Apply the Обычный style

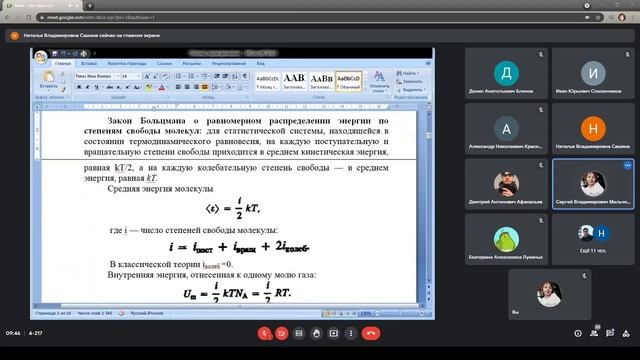349,81
